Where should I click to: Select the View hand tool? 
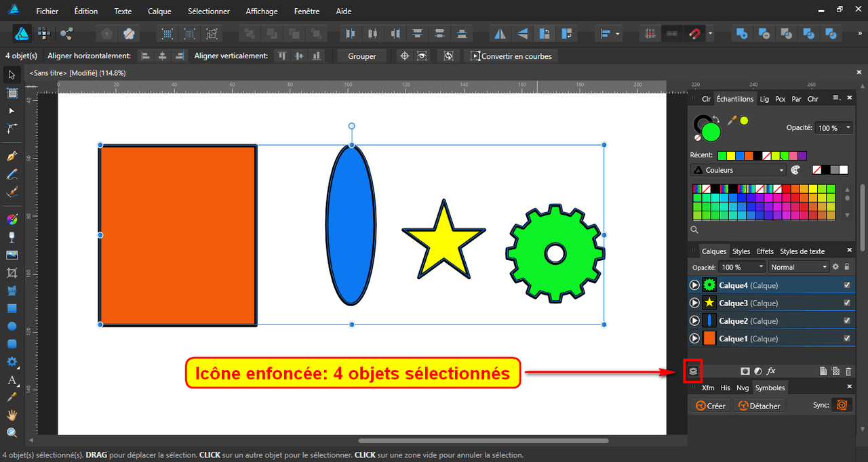(12, 415)
